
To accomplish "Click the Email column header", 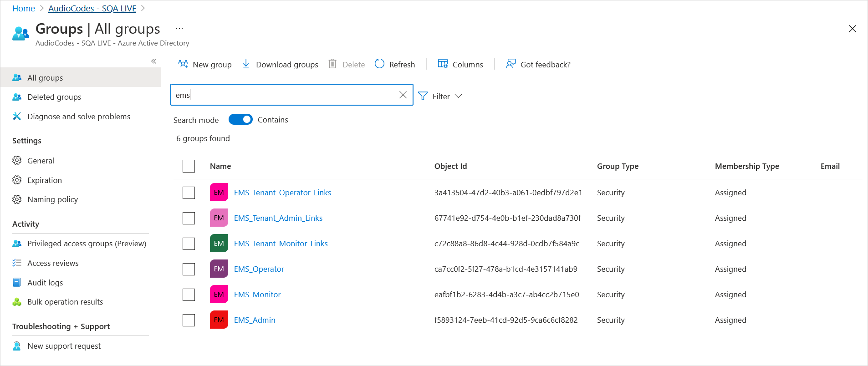I will tap(830, 166).
